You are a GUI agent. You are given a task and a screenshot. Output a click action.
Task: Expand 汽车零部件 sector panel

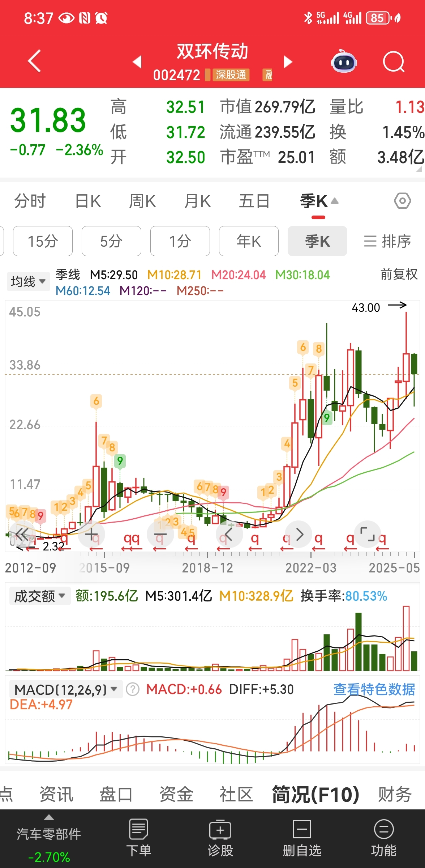pos(49,838)
